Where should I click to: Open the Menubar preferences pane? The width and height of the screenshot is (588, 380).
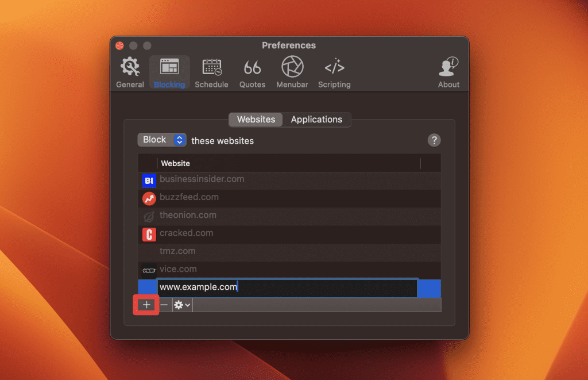pos(292,73)
